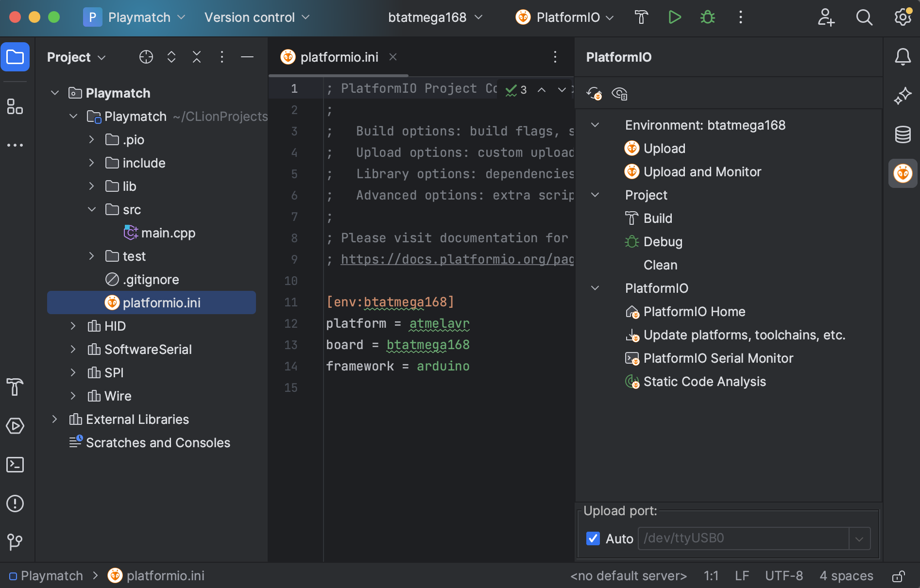
Task: Open the docs.platformio.org link in editor
Action: tap(457, 259)
